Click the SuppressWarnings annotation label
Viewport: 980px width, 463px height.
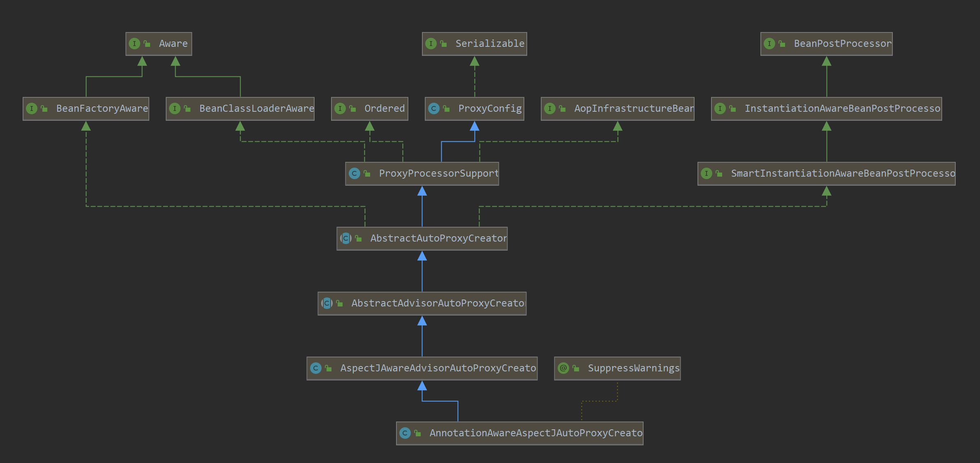click(633, 368)
